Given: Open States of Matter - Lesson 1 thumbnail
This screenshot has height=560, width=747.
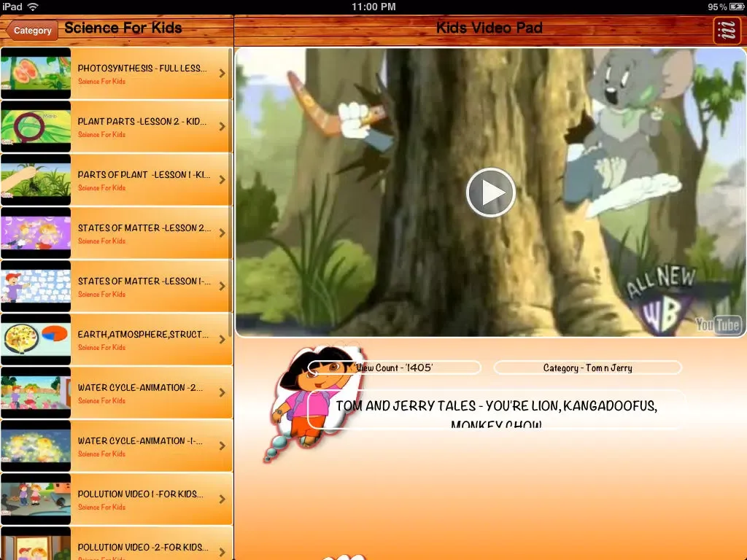Looking at the screenshot, I should (36, 286).
